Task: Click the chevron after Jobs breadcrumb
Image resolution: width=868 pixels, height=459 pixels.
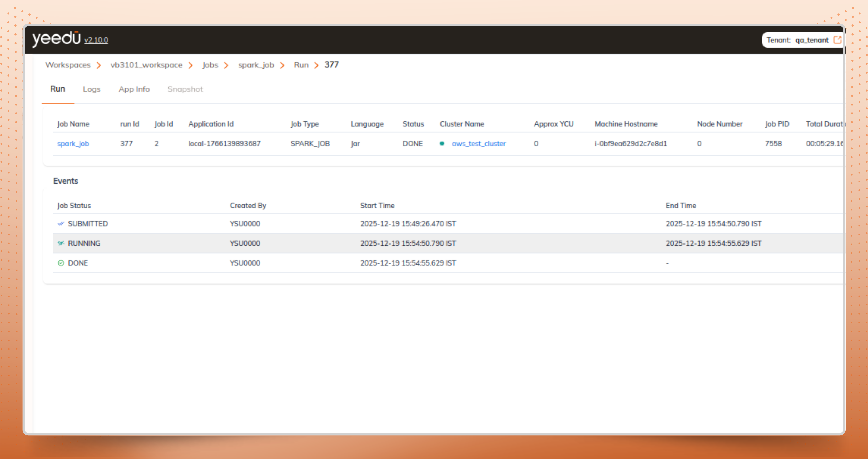Action: 226,65
